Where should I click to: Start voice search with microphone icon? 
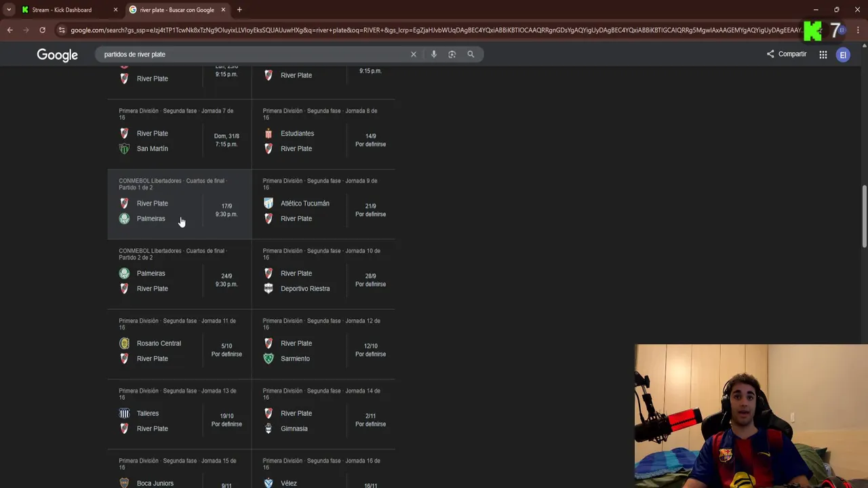(433, 54)
